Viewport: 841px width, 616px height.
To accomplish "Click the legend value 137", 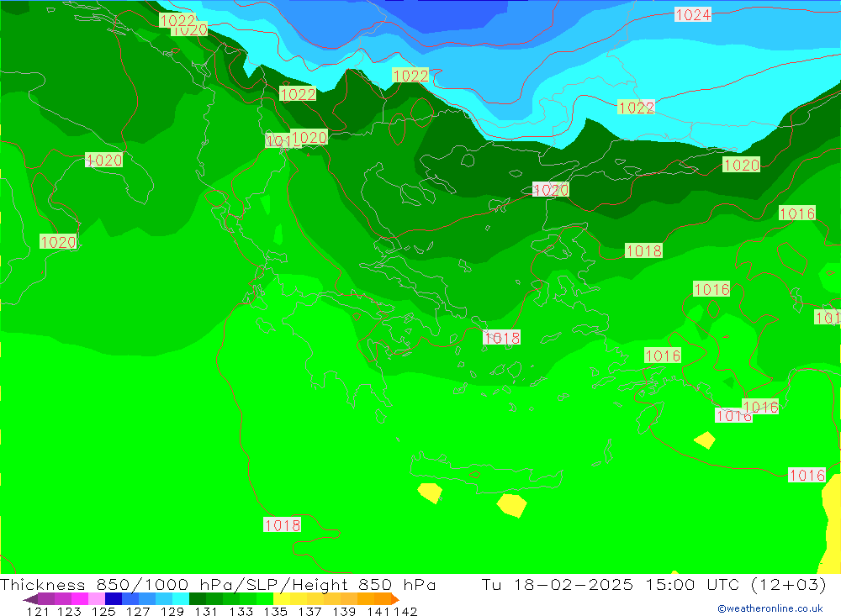I will click(x=309, y=611).
